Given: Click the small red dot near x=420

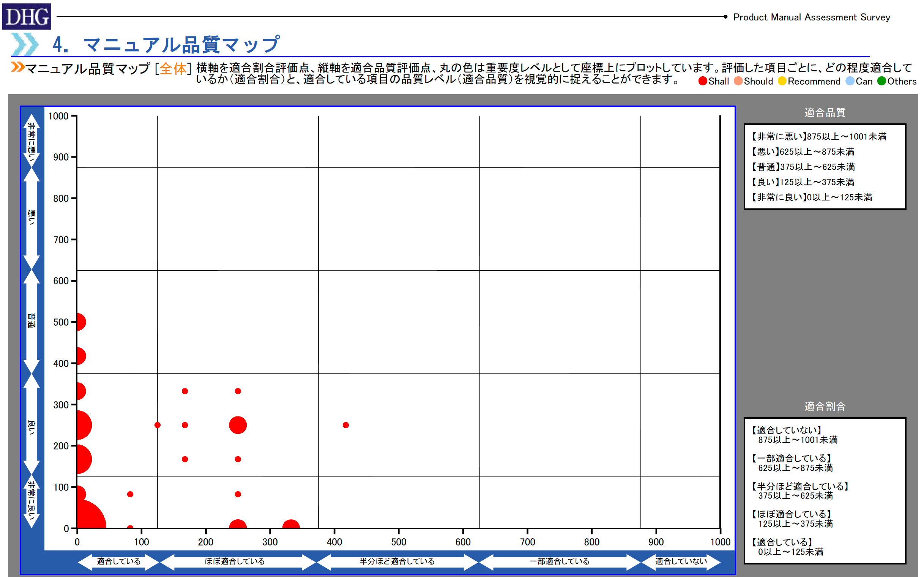Looking at the screenshot, I should click(x=346, y=425).
